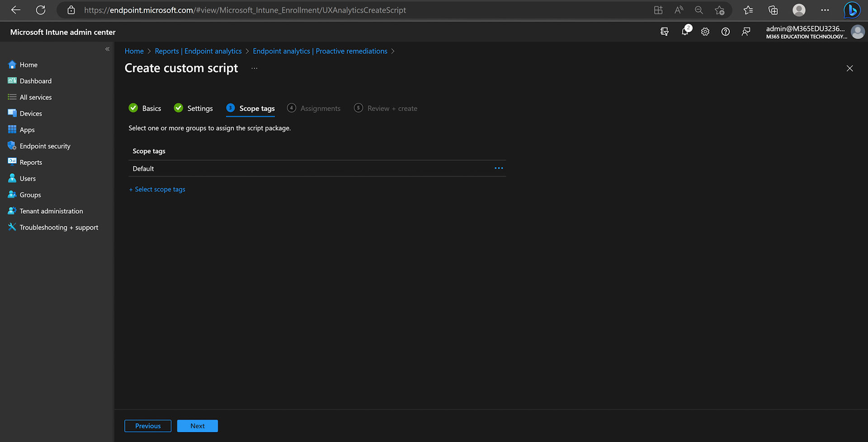Open the admin account avatar menu
The height and width of the screenshot is (442, 868).
click(x=858, y=32)
